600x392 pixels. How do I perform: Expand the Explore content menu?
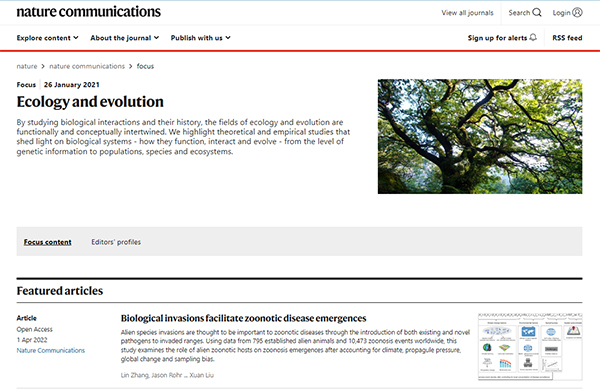tap(47, 38)
